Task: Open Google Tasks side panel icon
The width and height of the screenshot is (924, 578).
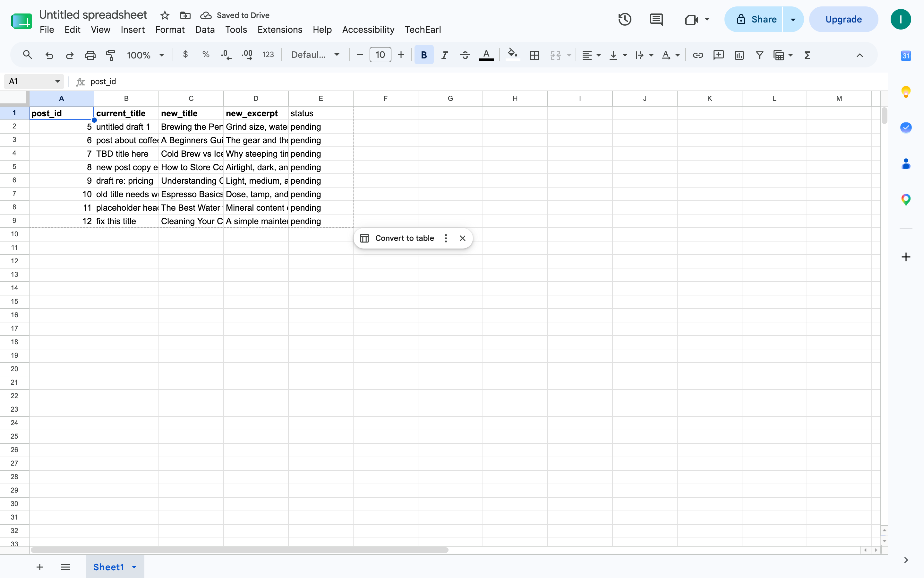Action: tap(906, 127)
